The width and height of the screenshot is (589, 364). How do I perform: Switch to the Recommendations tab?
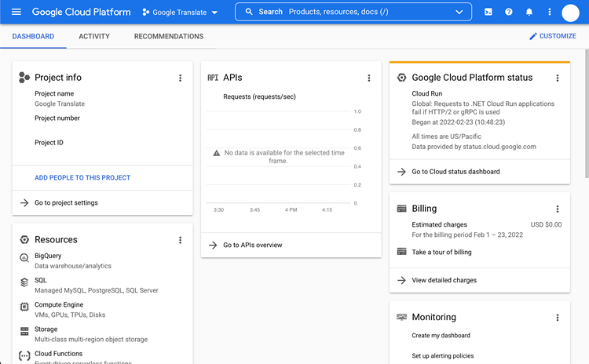click(169, 36)
